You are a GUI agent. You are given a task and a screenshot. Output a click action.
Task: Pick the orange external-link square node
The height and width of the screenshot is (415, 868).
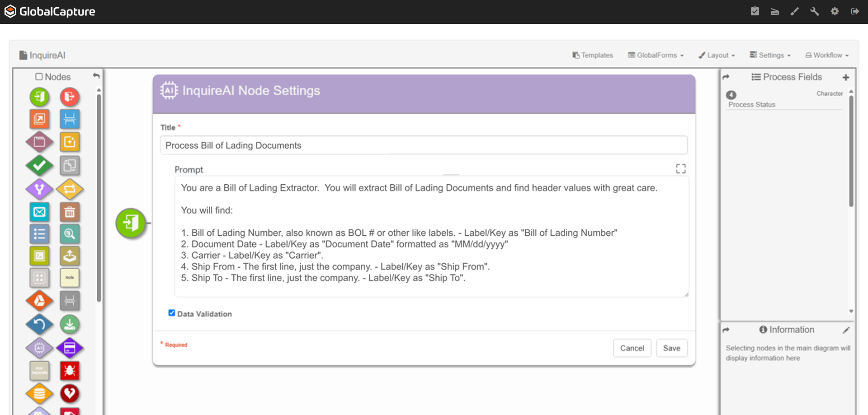(x=39, y=119)
